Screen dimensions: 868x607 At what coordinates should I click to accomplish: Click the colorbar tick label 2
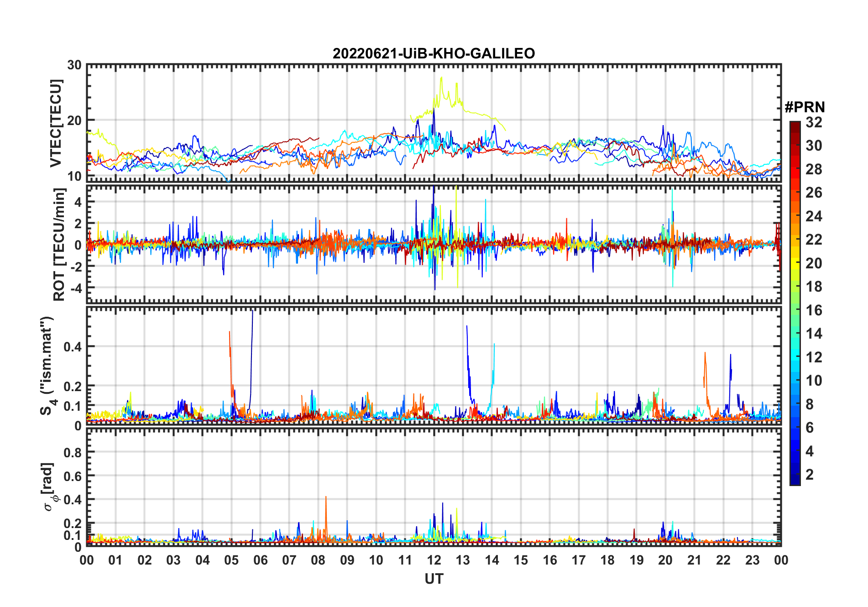[x=810, y=475]
